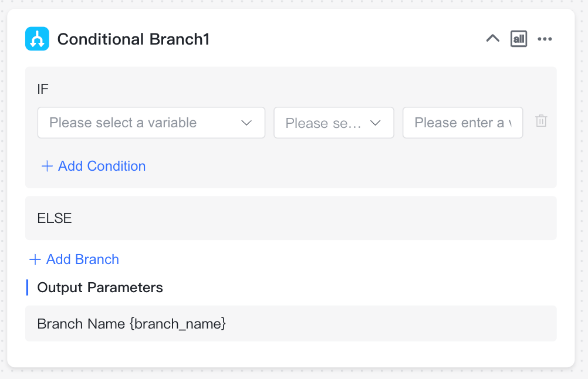Select the ELSE branch block
The width and height of the screenshot is (588, 379).
(x=290, y=218)
